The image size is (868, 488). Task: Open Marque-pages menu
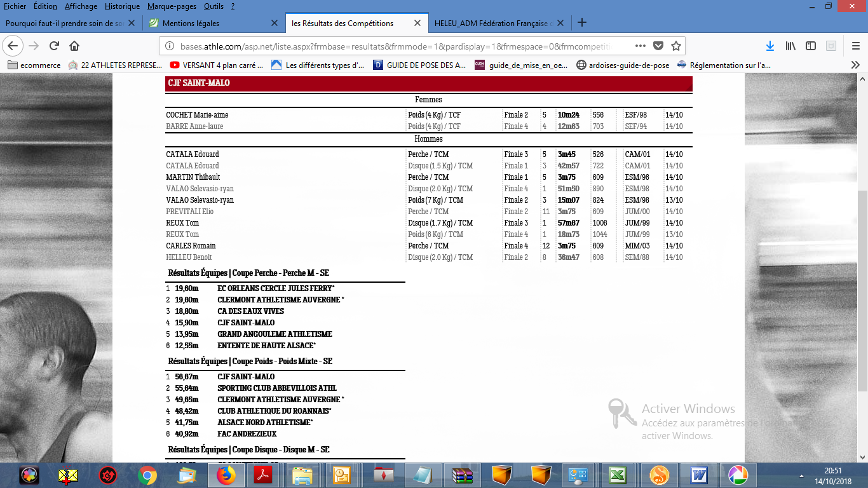click(x=172, y=6)
